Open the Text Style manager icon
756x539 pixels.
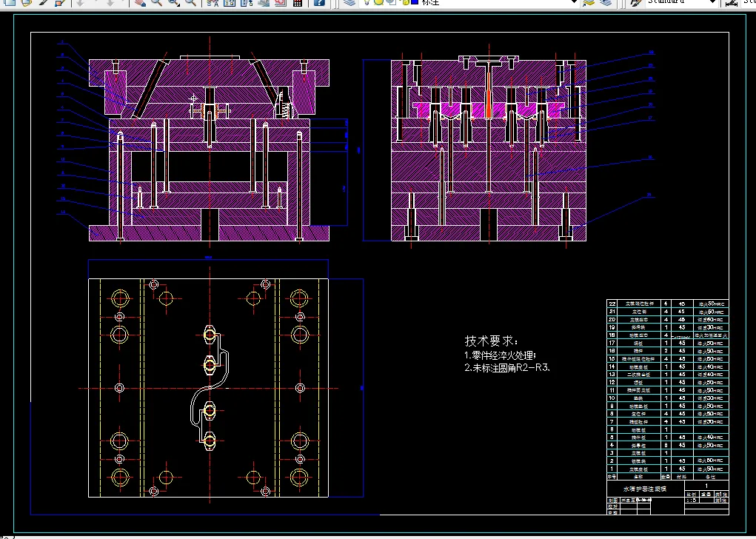click(x=635, y=2)
